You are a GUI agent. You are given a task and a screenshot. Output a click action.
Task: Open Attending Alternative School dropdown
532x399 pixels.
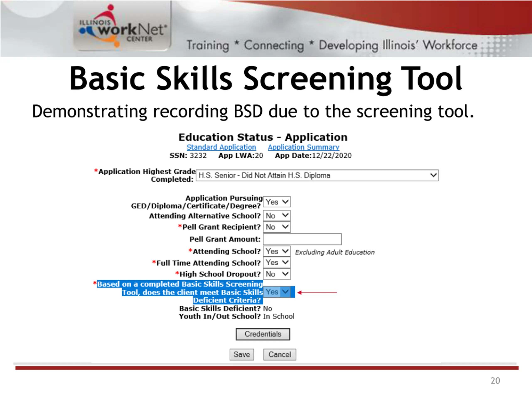point(277,216)
